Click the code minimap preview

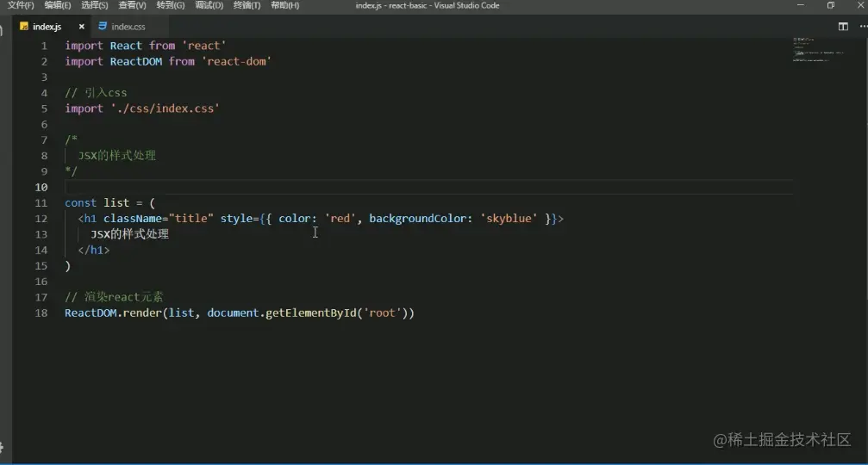(x=818, y=49)
